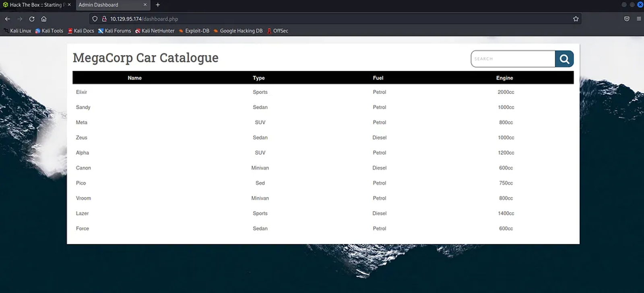
Task: Select the Meta car name
Action: click(81, 123)
